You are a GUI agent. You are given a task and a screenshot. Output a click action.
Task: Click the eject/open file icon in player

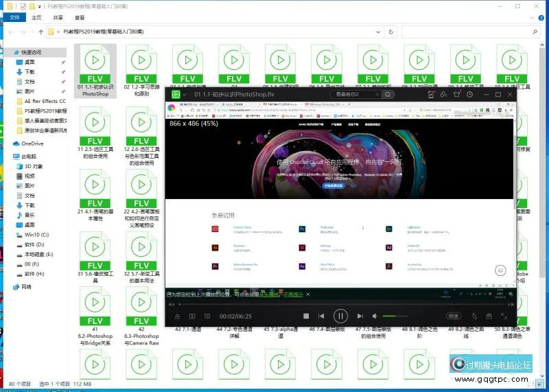click(x=177, y=316)
